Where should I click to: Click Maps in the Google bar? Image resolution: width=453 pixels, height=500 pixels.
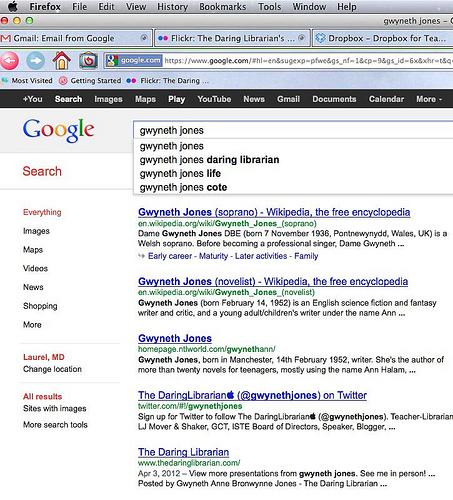point(145,99)
